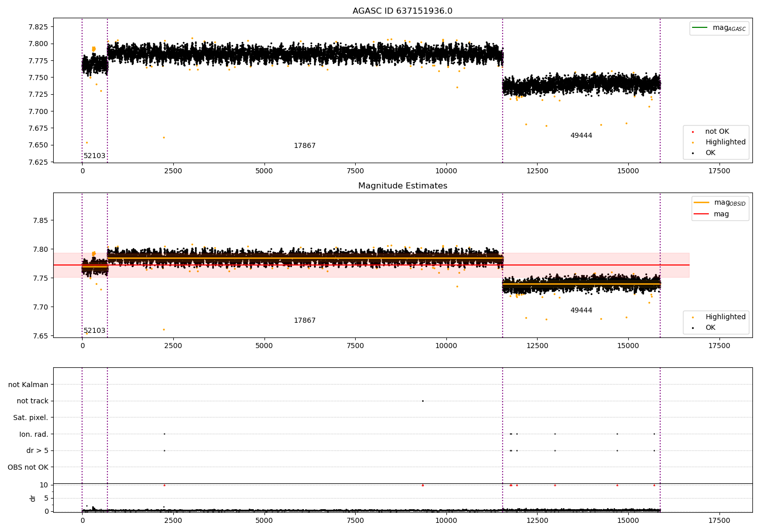Image resolution: width=760 pixels, height=532 pixels.
Task: Click the 17500 x-tick under bottom plot
Action: (719, 521)
